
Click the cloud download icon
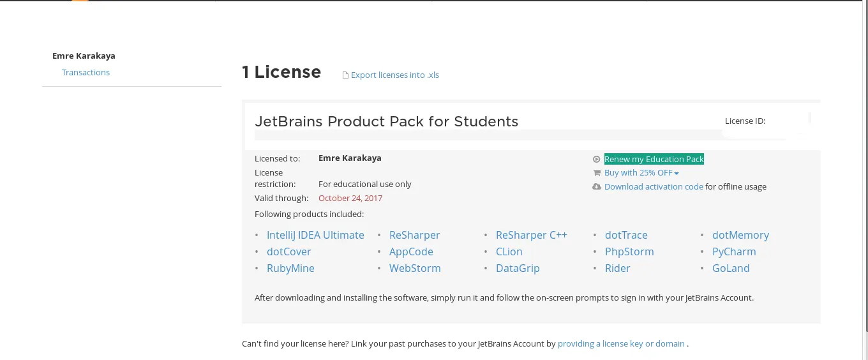click(597, 187)
